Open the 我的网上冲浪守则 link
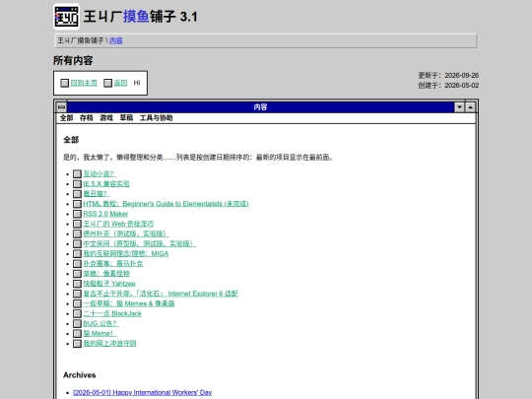532x399 pixels. [109, 344]
